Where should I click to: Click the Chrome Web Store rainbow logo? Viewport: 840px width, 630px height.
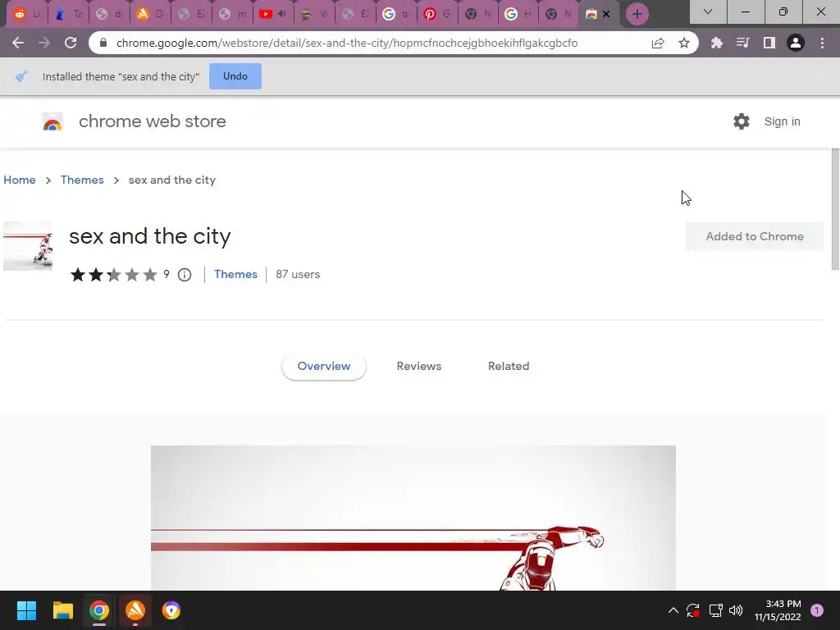(x=52, y=122)
